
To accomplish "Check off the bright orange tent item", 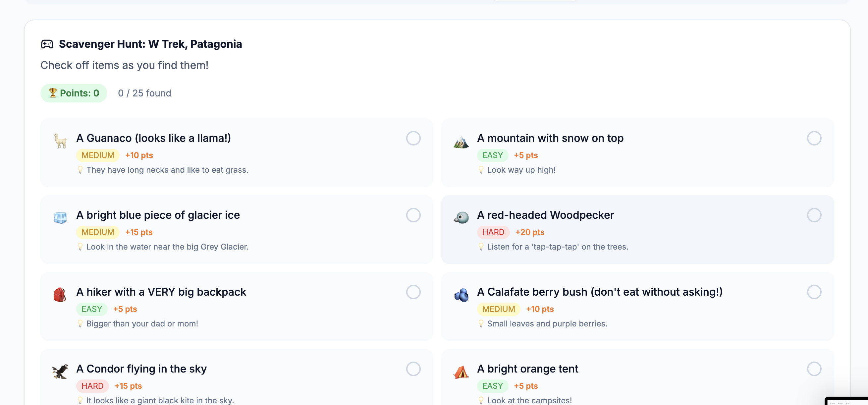I will point(814,369).
